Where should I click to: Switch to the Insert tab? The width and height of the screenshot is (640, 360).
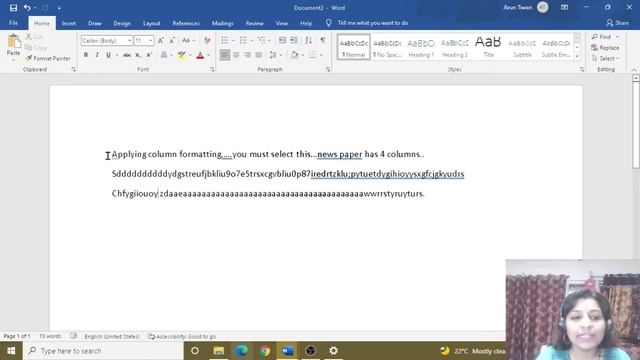click(x=69, y=23)
